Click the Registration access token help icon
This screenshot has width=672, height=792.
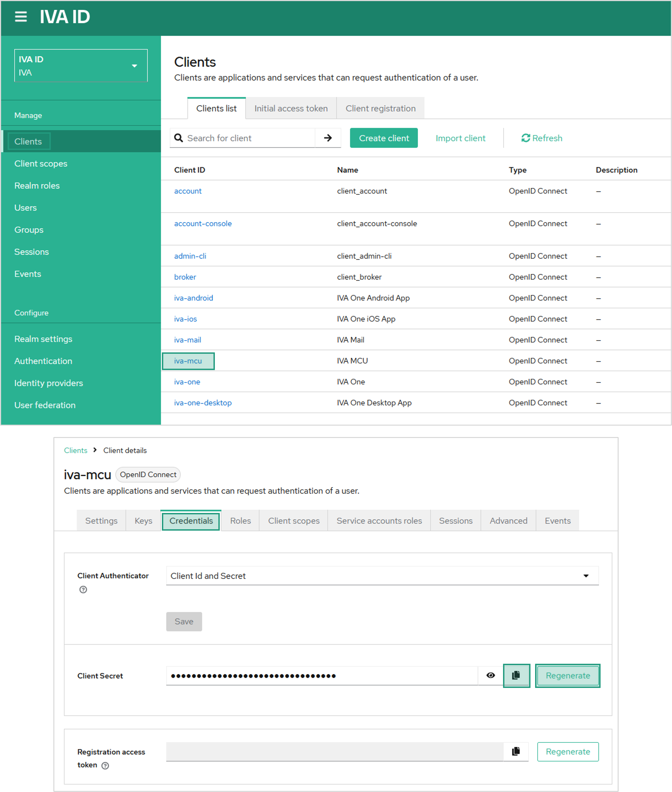pyautogui.click(x=105, y=765)
